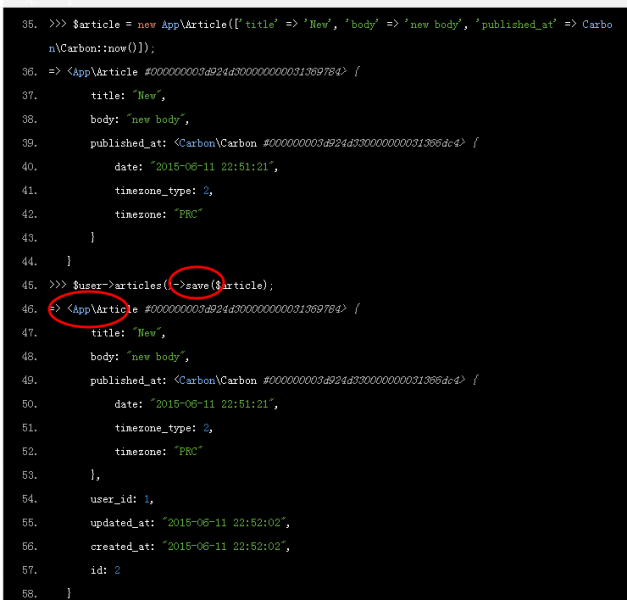
Task: Click body: "new body" on line 38
Action: 140,119
